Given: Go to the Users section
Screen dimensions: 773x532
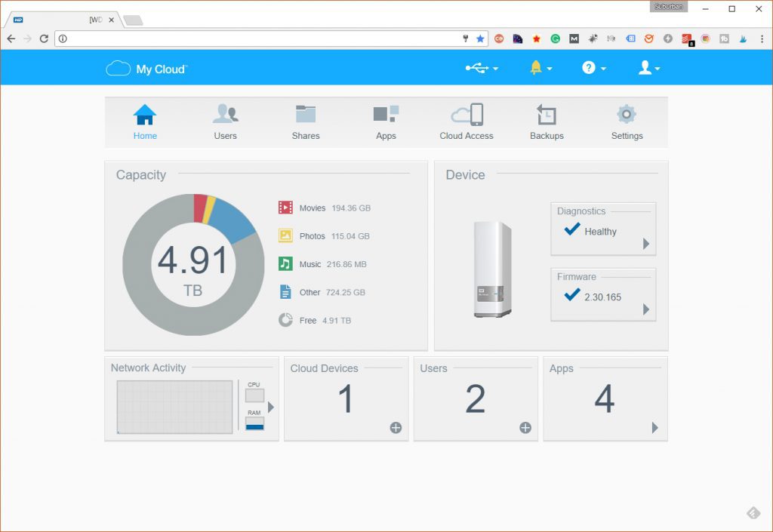Looking at the screenshot, I should pos(225,122).
